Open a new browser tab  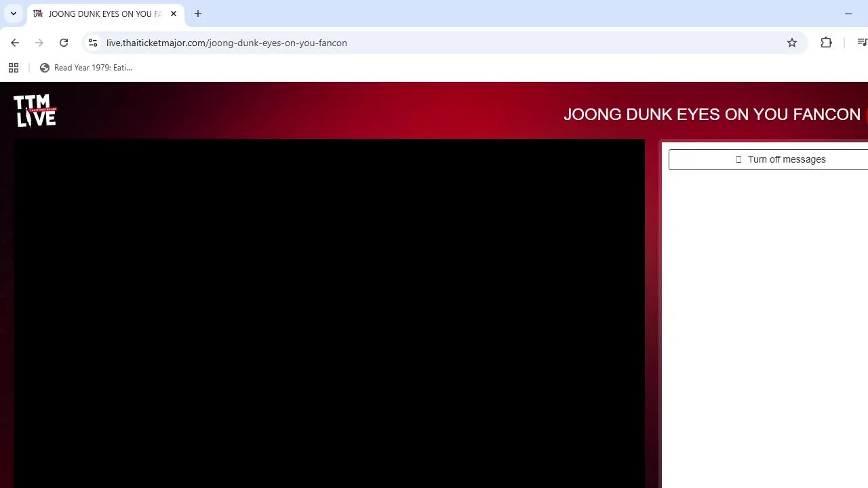[198, 14]
